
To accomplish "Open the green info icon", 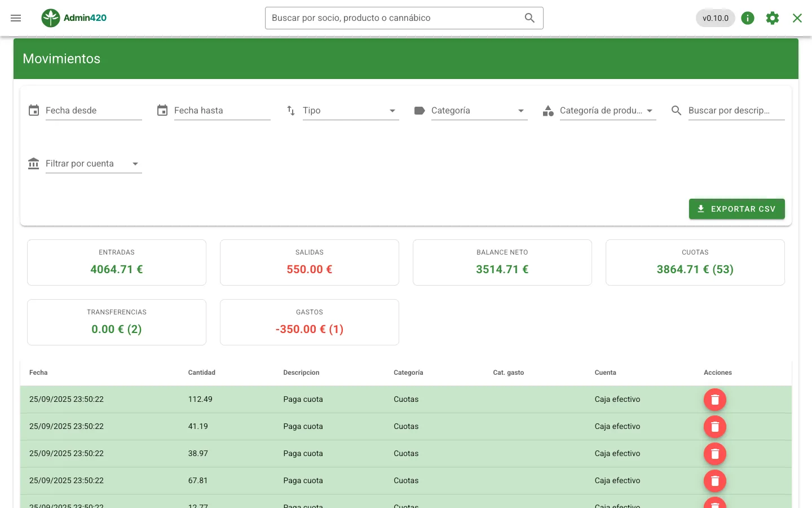I will 748,18.
